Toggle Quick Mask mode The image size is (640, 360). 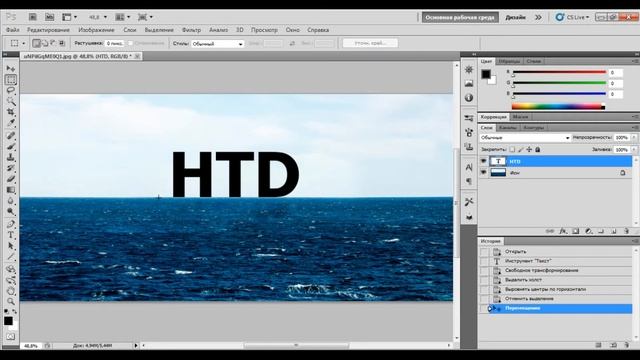pos(11,337)
